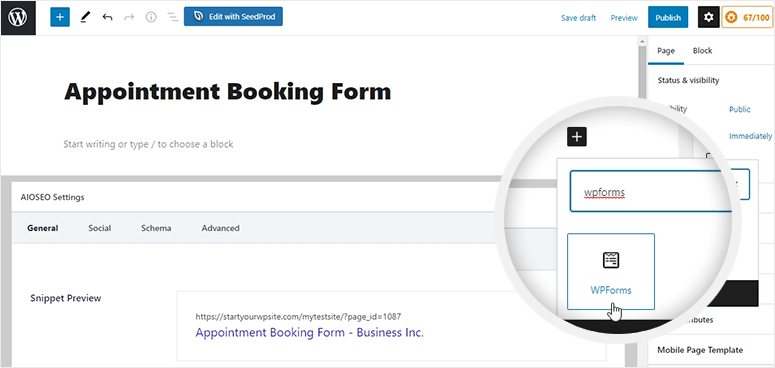Open the Social AIOSEO tab
Viewport: 775px width, 368px height.
pos(99,228)
